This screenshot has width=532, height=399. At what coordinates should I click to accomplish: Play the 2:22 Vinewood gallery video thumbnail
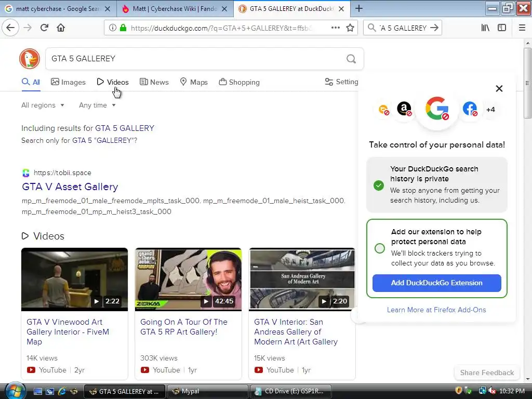pyautogui.click(x=74, y=279)
